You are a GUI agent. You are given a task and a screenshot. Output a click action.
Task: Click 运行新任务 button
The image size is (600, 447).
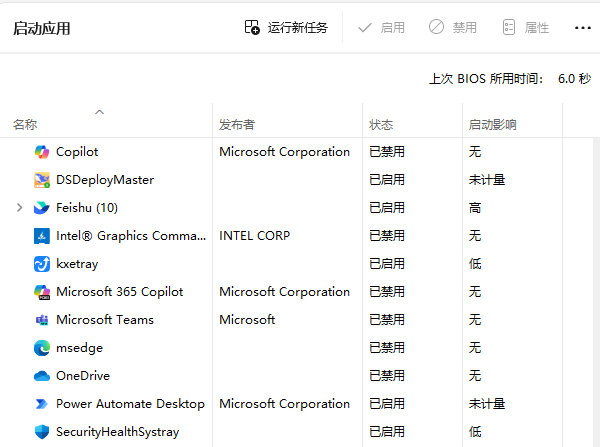(286, 28)
